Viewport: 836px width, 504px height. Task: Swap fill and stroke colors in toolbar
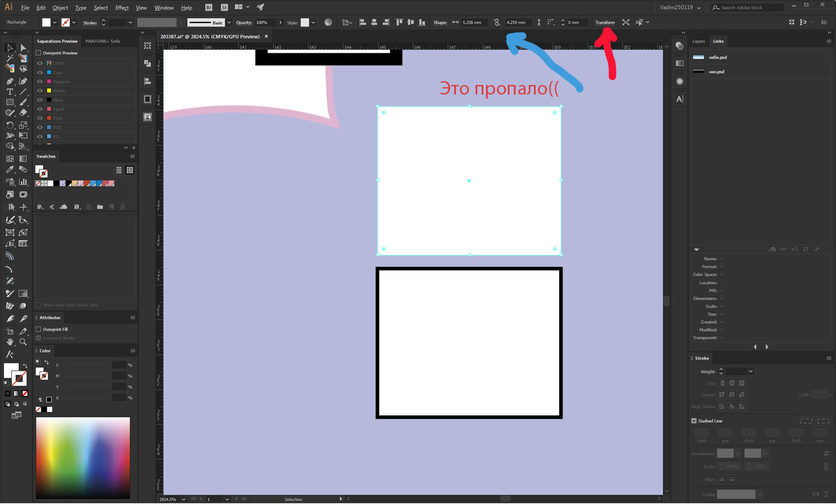tap(25, 366)
